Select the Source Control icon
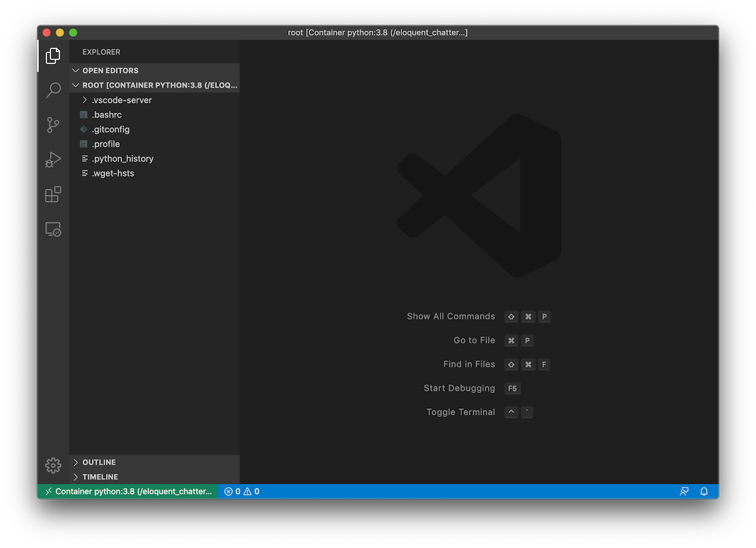This screenshot has height=548, width=756. pyautogui.click(x=53, y=124)
